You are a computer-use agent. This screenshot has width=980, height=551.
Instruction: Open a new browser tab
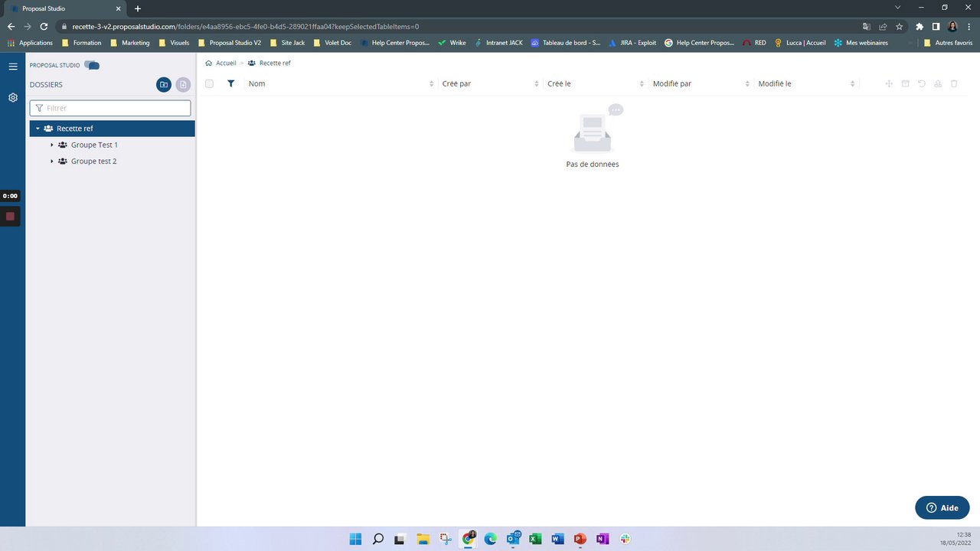[138, 8]
